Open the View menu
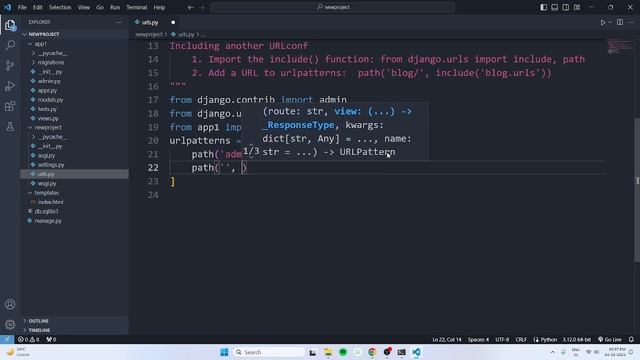 [x=84, y=7]
